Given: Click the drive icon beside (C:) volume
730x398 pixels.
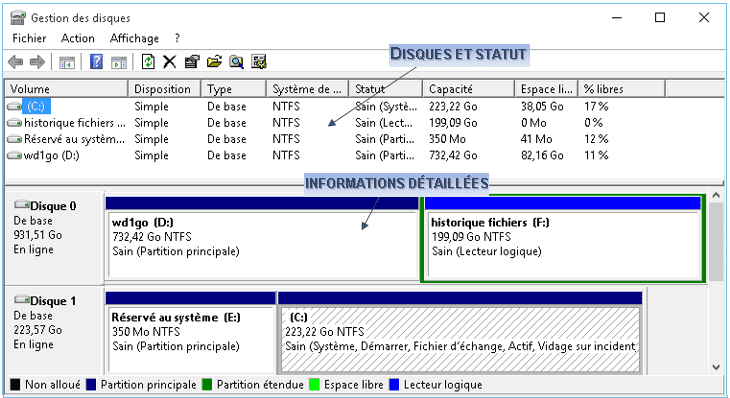Looking at the screenshot, I should point(14,107).
